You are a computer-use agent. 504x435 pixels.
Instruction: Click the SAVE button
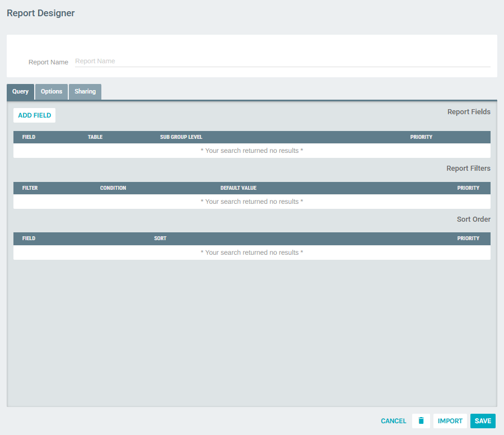tap(483, 420)
